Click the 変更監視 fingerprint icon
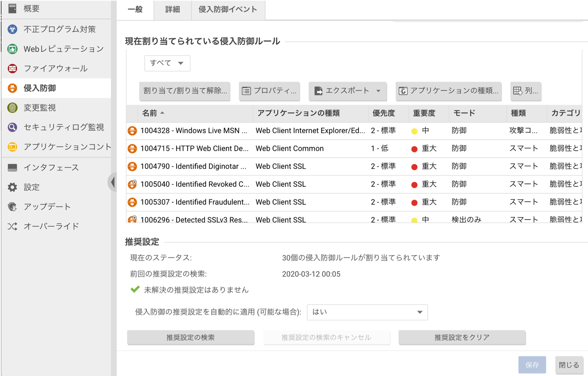This screenshot has height=376, width=588. [12, 108]
